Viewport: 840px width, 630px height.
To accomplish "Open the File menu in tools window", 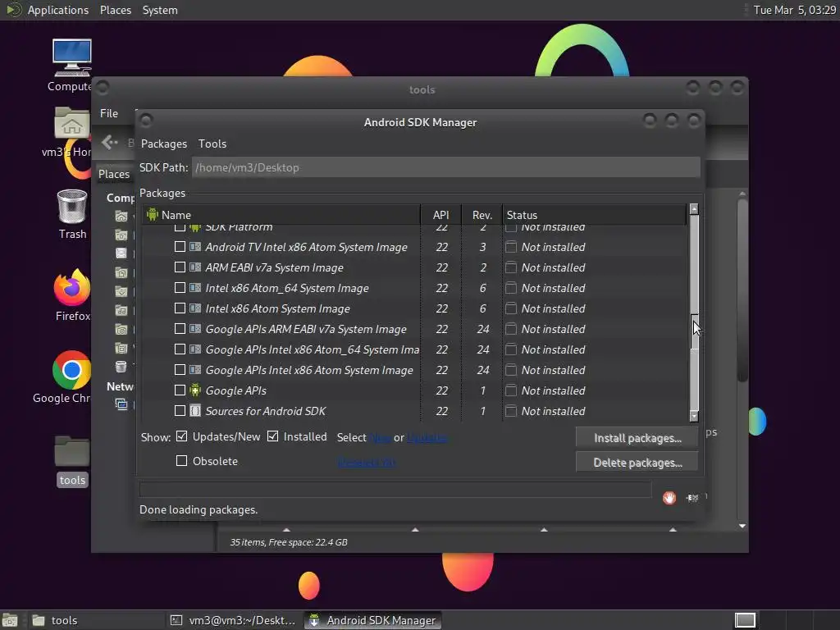I will [109, 113].
